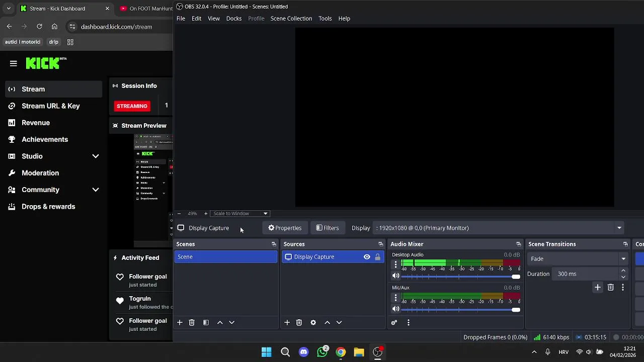Select the Scene item in Scenes list

click(226, 257)
